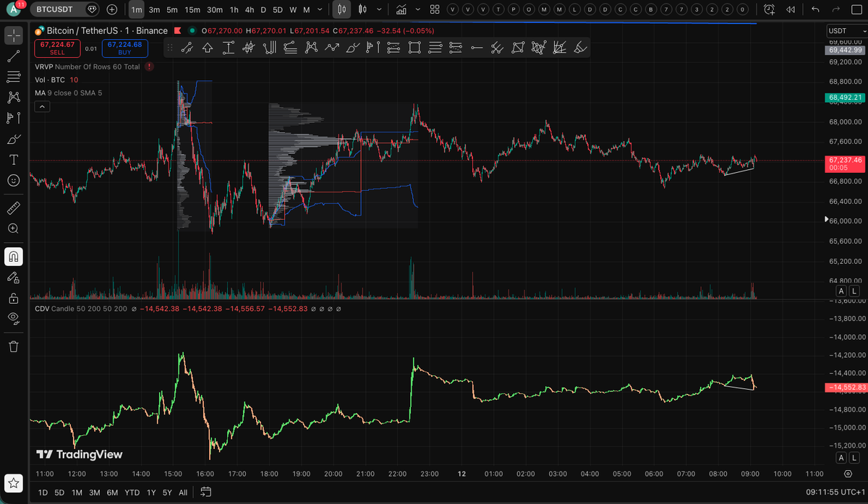Select the trend line tool in left sidebar
This screenshot has width=868, height=504.
[13, 56]
